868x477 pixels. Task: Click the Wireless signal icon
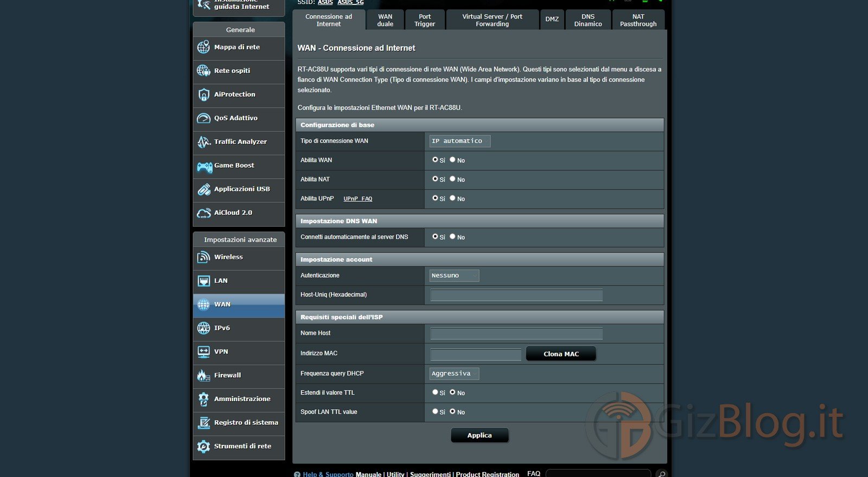coord(203,257)
